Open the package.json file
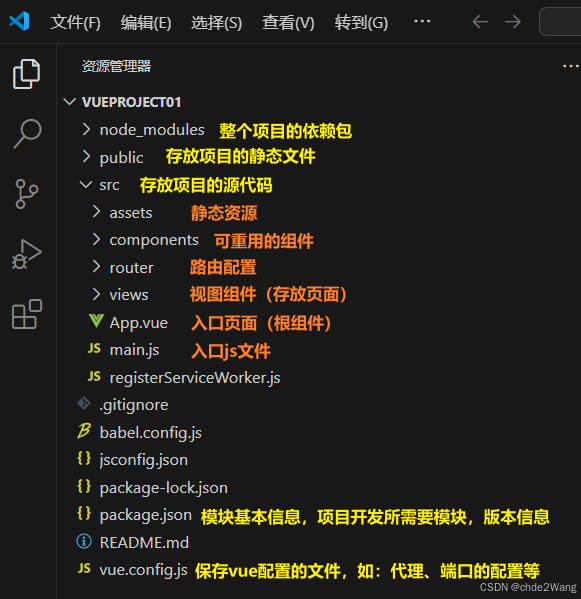This screenshot has height=599, width=581. tap(146, 515)
